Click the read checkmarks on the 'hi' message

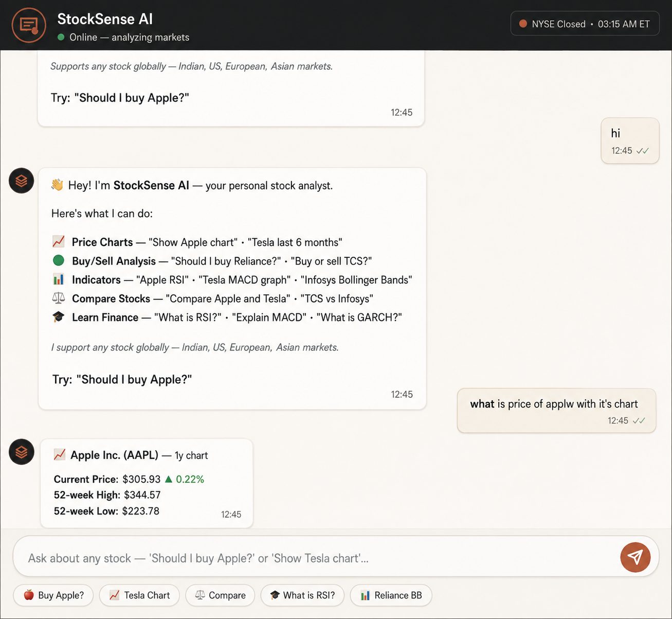(x=643, y=151)
